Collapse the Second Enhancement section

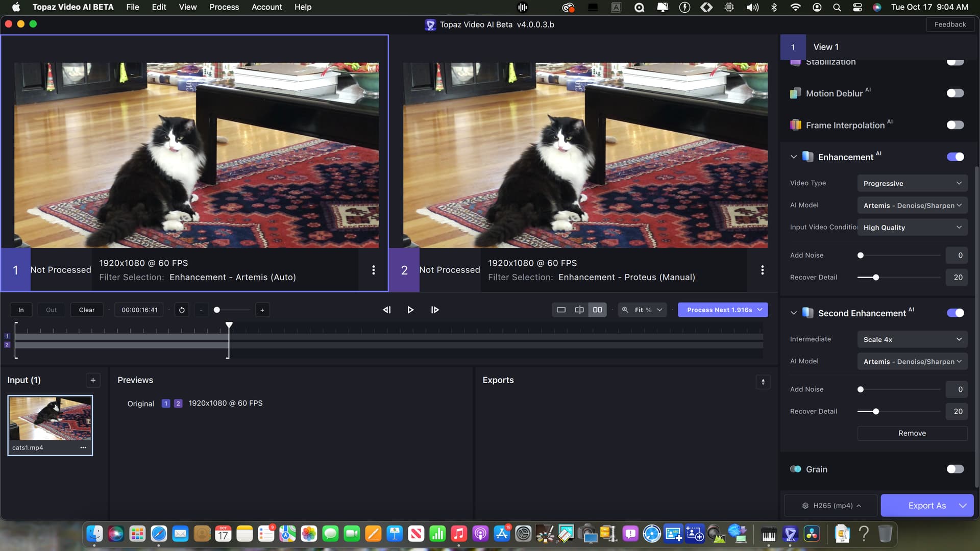793,313
